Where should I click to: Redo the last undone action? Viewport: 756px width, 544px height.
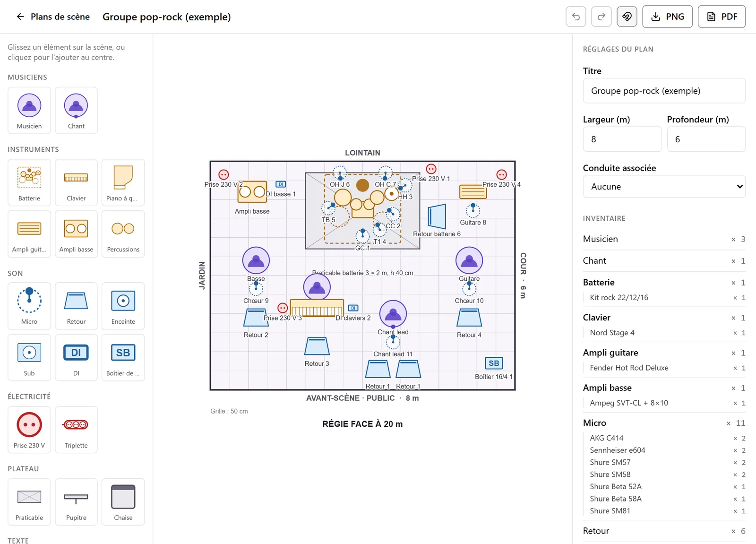[601, 17]
